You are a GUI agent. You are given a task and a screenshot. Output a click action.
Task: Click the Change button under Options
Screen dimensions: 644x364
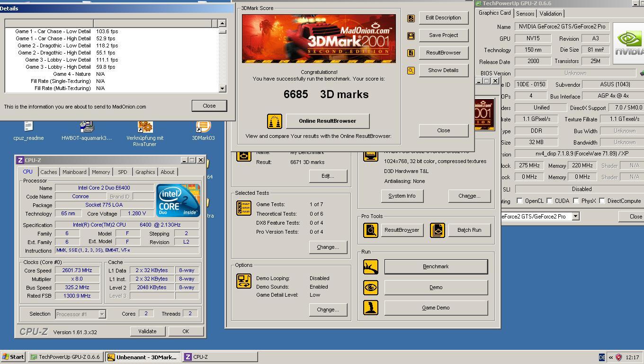328,310
